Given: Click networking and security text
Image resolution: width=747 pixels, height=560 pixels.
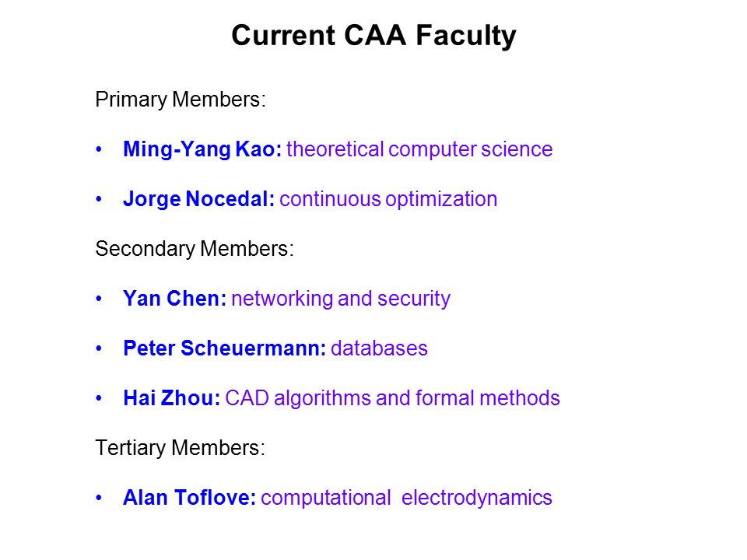Looking at the screenshot, I should (341, 299).
